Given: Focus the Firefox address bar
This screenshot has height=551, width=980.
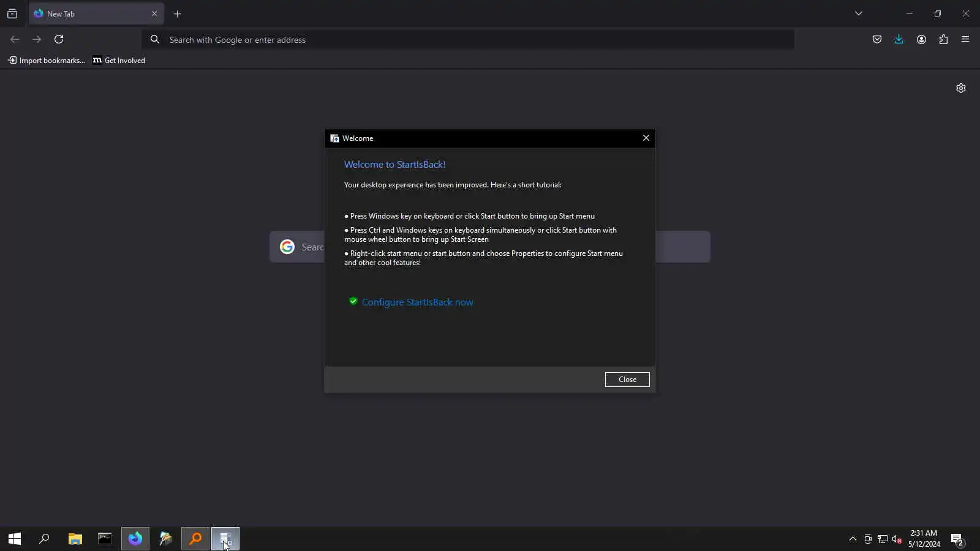Looking at the screenshot, I should point(468,39).
